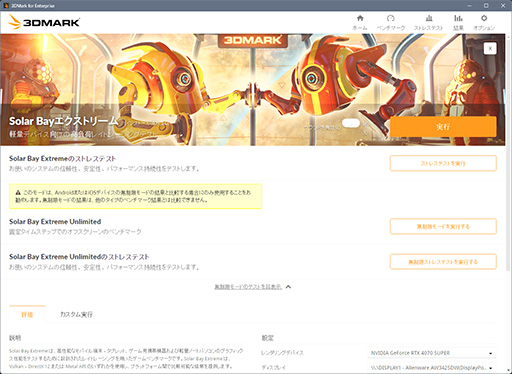Open the Home (ホーム) icon in top navigation
This screenshot has height=374, width=512.
click(x=360, y=22)
